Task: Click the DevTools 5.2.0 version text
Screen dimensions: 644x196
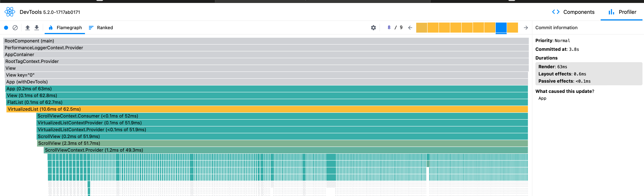Action: pos(50,12)
